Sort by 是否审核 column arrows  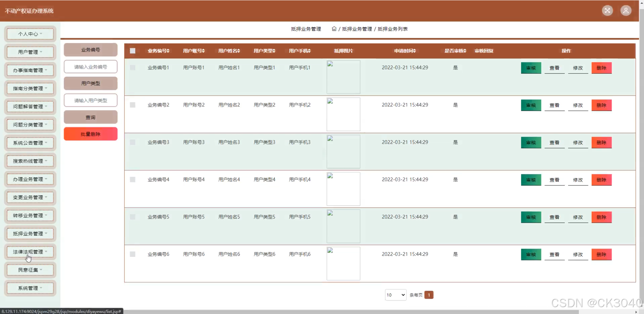(465, 51)
